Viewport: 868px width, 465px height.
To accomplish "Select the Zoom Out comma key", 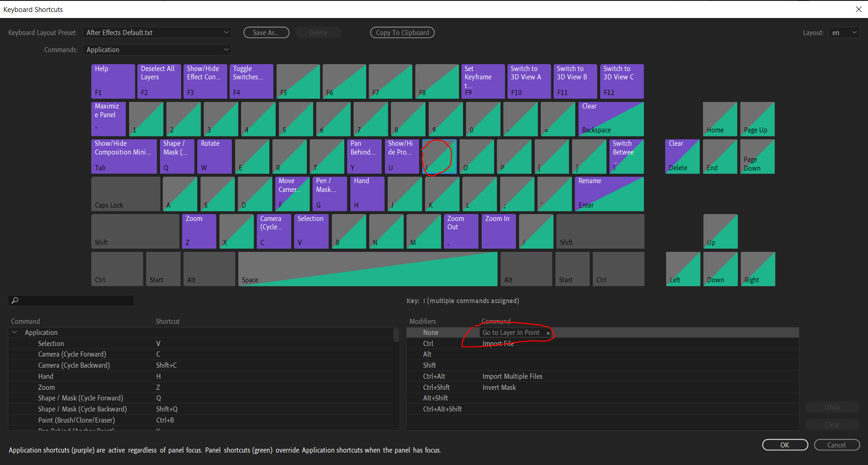I will (461, 232).
